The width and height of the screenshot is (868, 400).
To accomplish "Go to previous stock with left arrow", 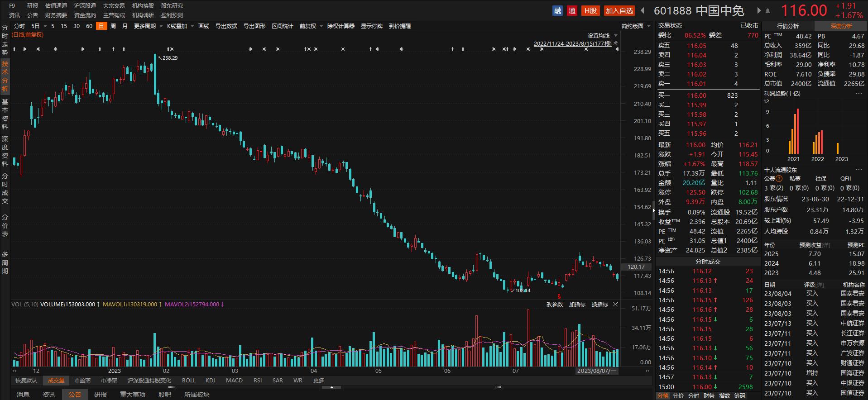I will (x=643, y=10).
